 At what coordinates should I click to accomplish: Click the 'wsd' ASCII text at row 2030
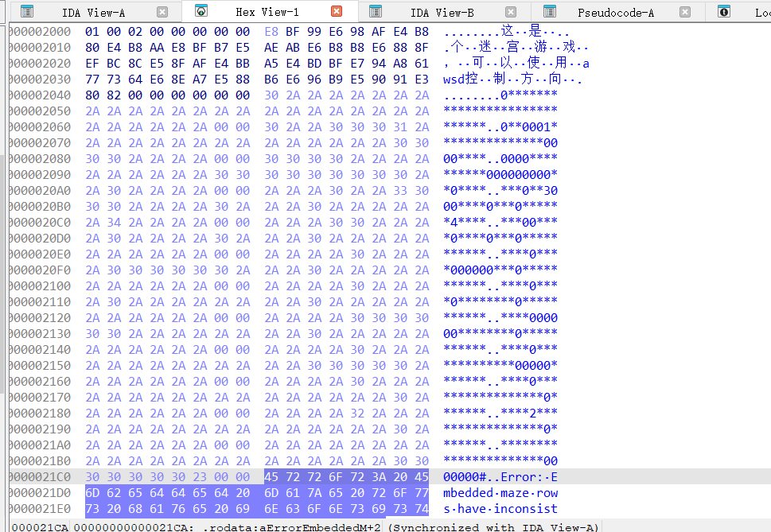pyautogui.click(x=454, y=80)
